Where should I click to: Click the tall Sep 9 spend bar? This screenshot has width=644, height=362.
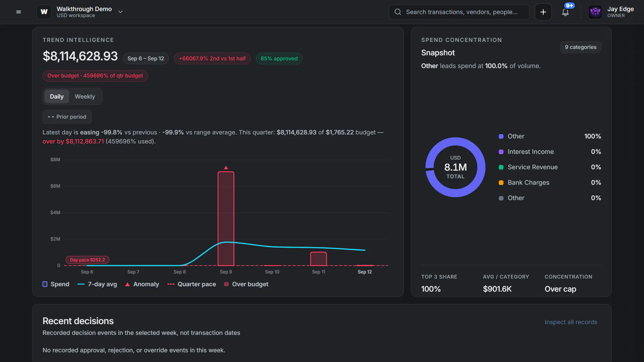point(226,219)
